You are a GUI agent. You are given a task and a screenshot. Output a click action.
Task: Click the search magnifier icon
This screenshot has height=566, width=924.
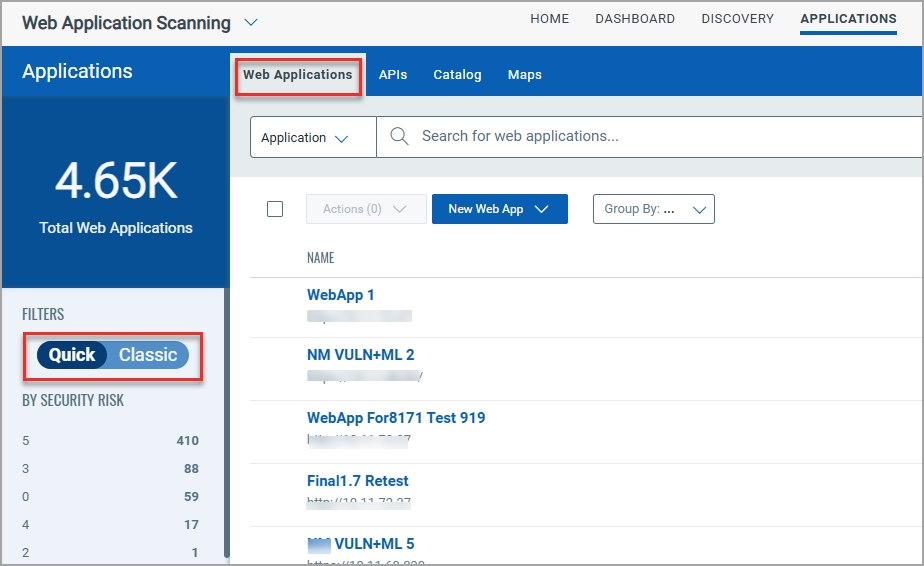pyautogui.click(x=399, y=137)
